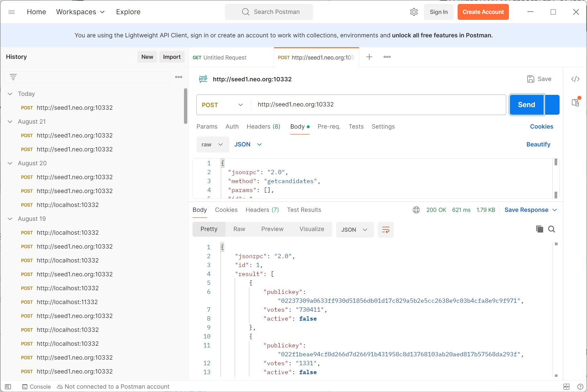Open the settings gear icon
Viewport: 587px width, 392px height.
(x=414, y=12)
